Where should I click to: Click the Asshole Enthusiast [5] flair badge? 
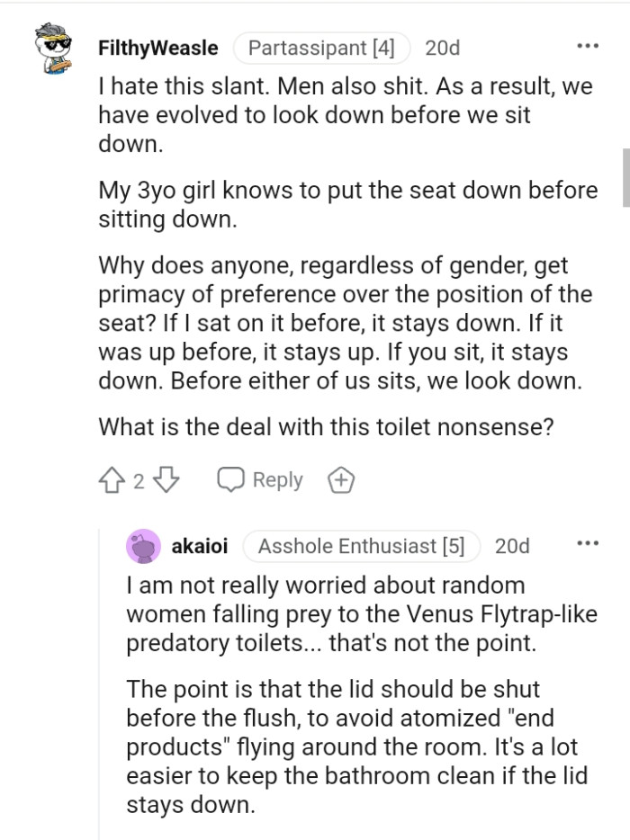361,545
